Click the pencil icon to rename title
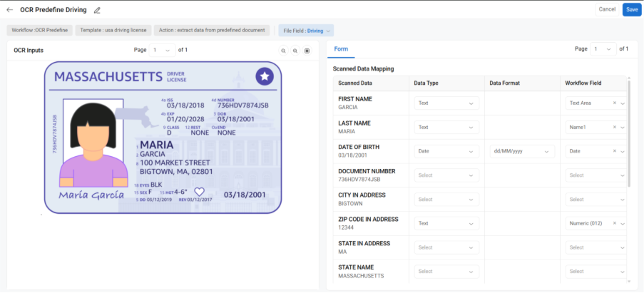 coord(97,10)
